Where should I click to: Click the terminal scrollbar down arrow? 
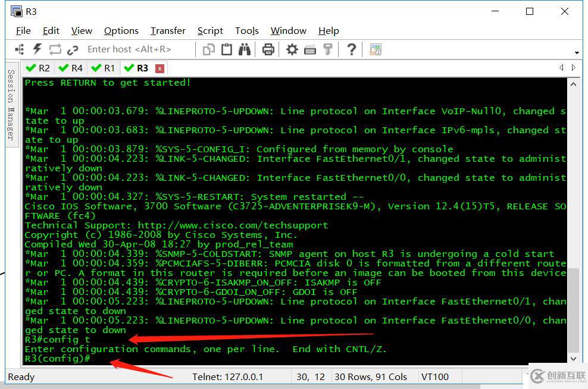click(x=573, y=358)
